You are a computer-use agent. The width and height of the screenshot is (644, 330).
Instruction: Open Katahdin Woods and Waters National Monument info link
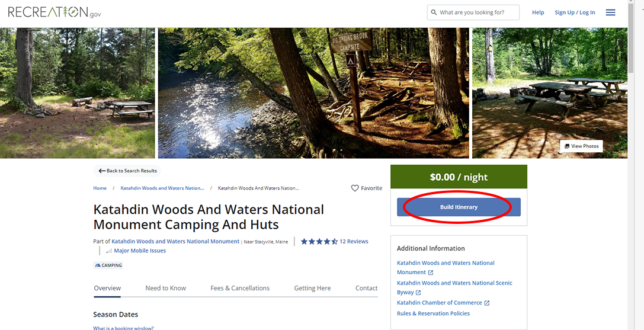[446, 268]
